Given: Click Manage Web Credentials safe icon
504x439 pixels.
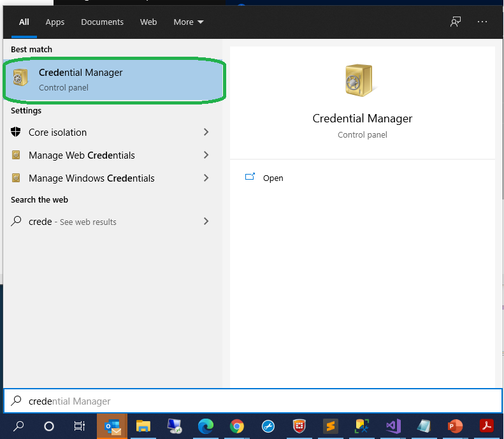Looking at the screenshot, I should coord(16,155).
